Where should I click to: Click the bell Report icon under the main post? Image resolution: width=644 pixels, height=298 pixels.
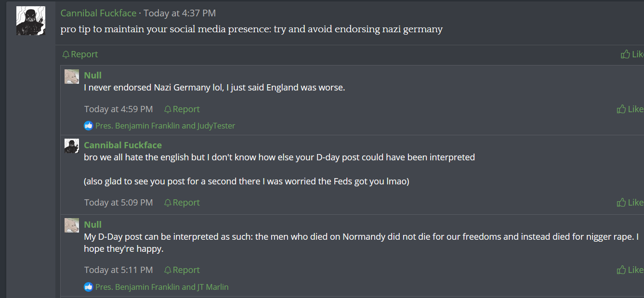pos(66,54)
